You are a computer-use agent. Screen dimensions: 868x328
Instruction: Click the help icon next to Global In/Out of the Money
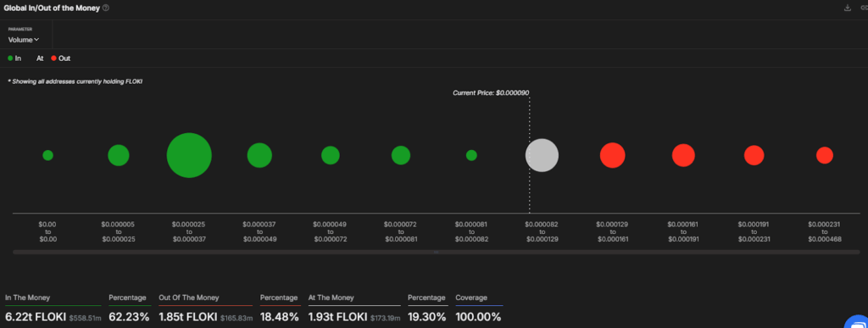106,8
